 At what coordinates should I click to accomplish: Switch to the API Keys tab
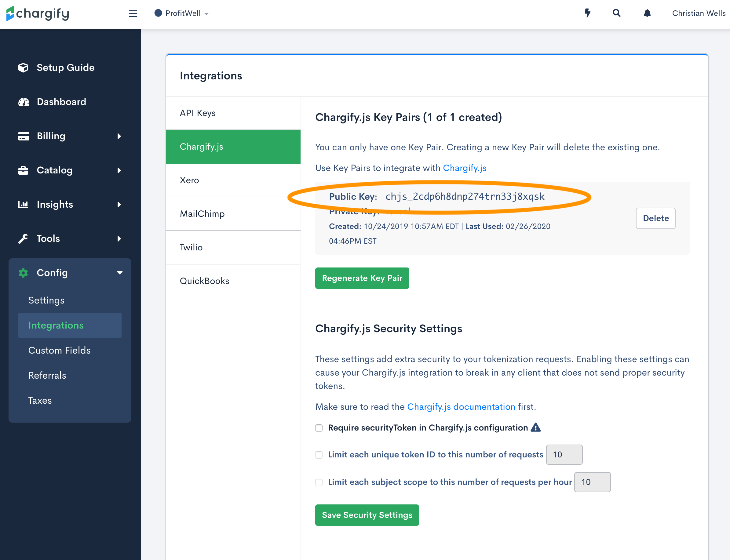pos(233,113)
